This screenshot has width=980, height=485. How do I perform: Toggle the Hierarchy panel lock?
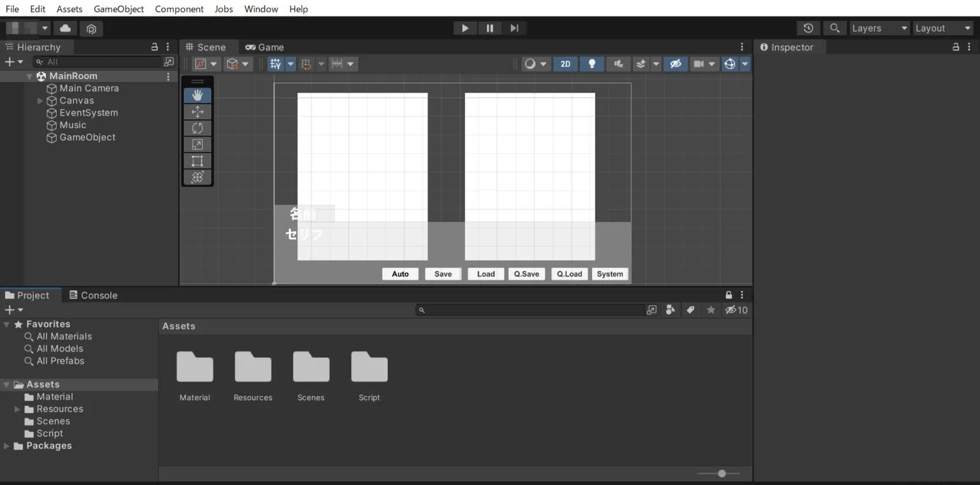click(x=154, y=47)
